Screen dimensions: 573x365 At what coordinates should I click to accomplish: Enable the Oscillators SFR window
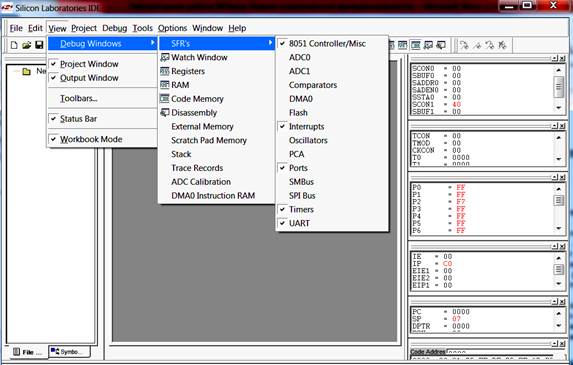(x=332, y=140)
